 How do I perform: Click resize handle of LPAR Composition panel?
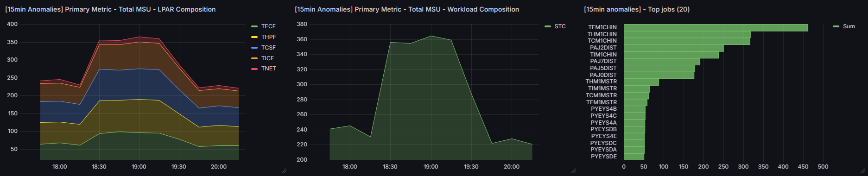pos(284,171)
